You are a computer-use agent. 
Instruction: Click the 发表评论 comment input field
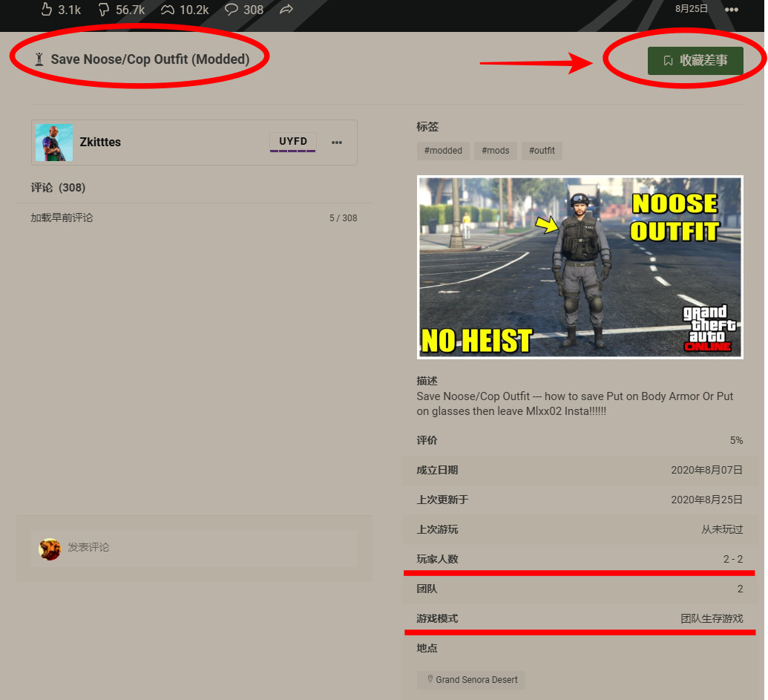[194, 549]
